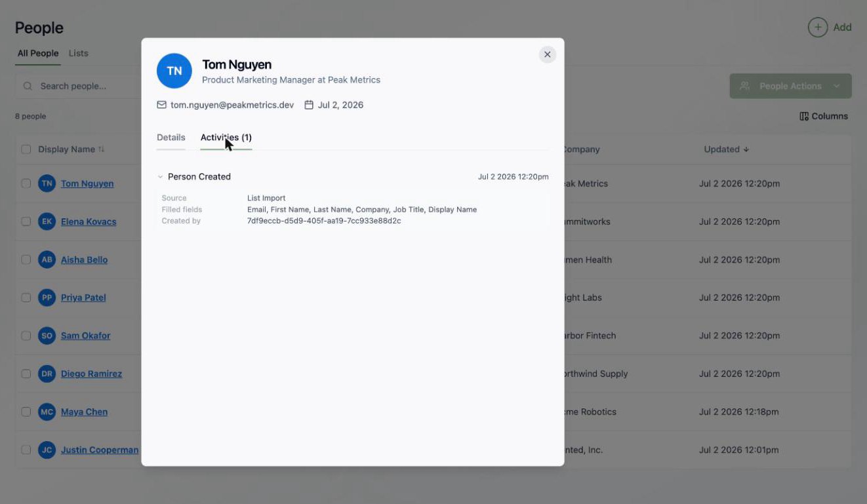This screenshot has width=867, height=504.
Task: Open the People Actions dropdown
Action: [790, 86]
